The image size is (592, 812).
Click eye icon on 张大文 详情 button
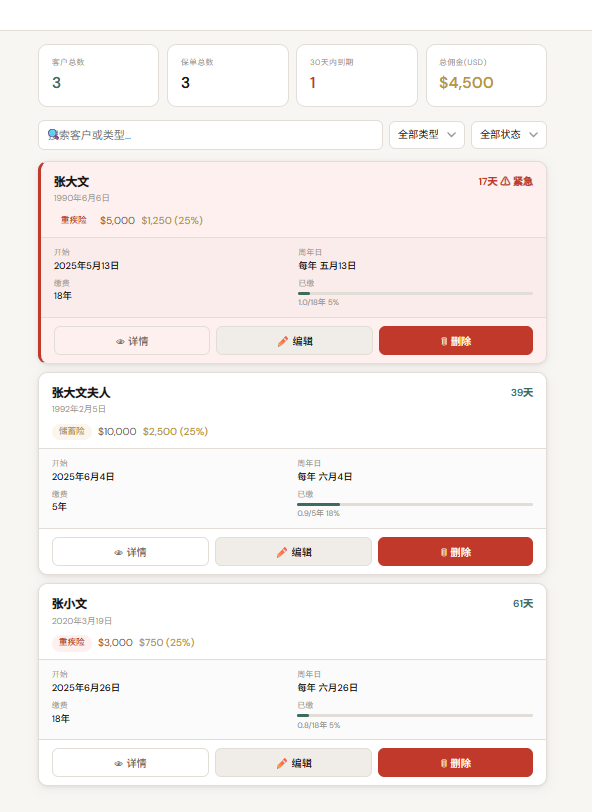(120, 341)
